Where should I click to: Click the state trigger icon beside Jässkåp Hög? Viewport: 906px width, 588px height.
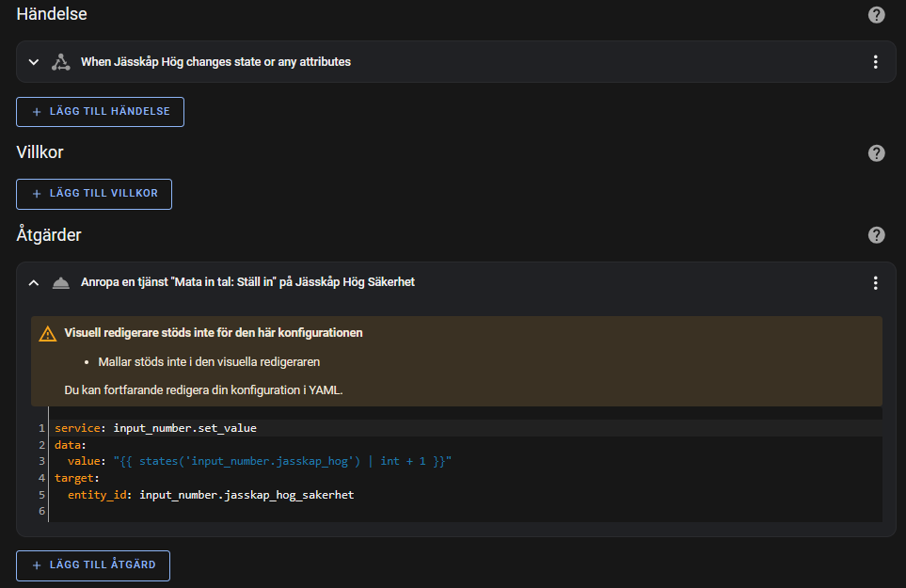pos(60,62)
